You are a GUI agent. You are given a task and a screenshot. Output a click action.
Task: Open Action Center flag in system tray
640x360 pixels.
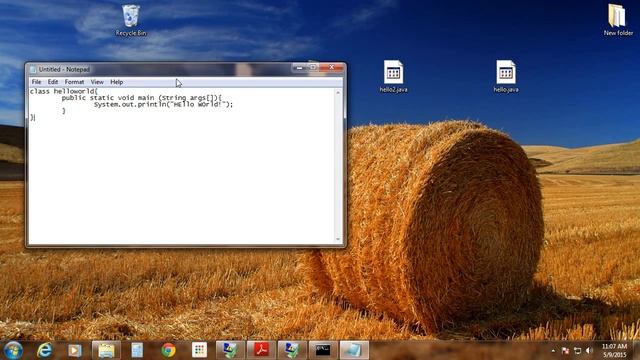click(565, 351)
